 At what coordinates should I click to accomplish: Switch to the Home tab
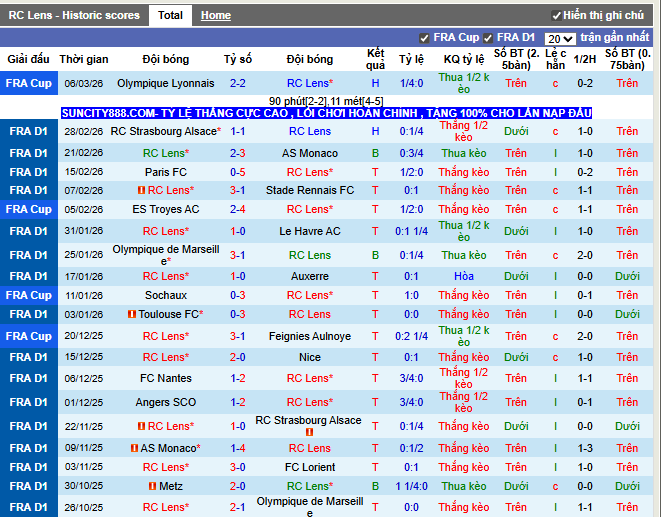pyautogui.click(x=215, y=16)
